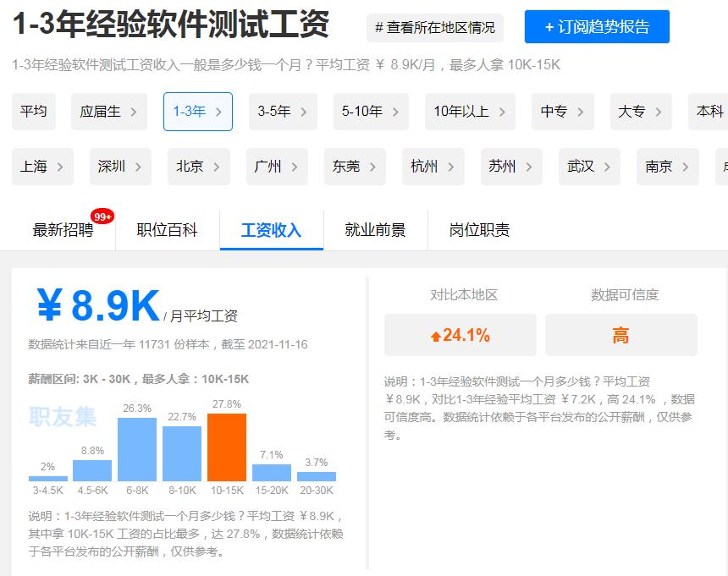Open the 查看所在地区情况 link
This screenshot has width=728, height=576.
pyautogui.click(x=434, y=26)
